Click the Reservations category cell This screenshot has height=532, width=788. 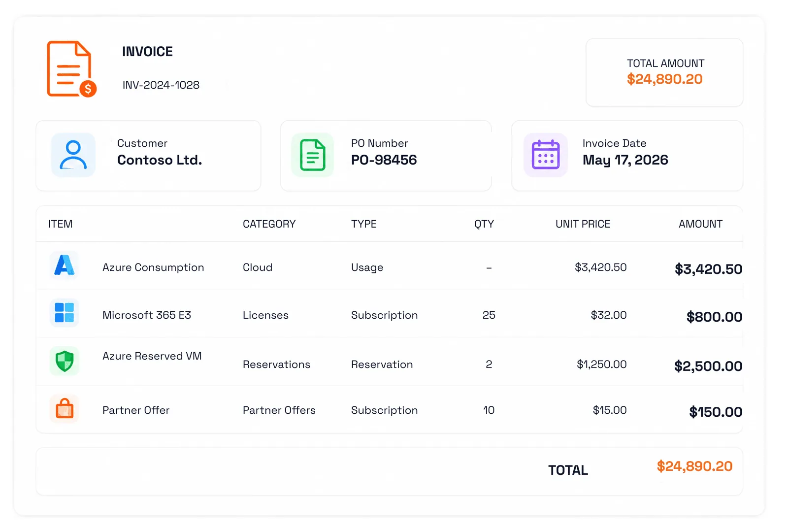click(276, 365)
